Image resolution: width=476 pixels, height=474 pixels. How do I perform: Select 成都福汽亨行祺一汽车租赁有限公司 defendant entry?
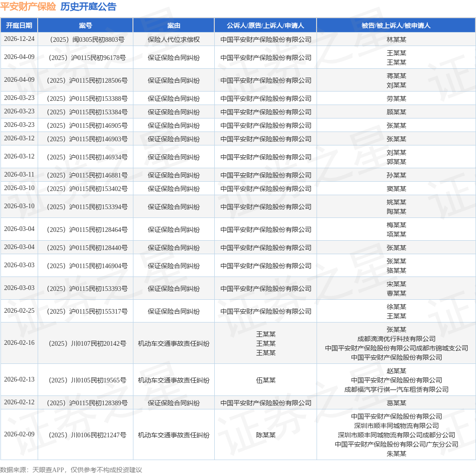[396, 389]
